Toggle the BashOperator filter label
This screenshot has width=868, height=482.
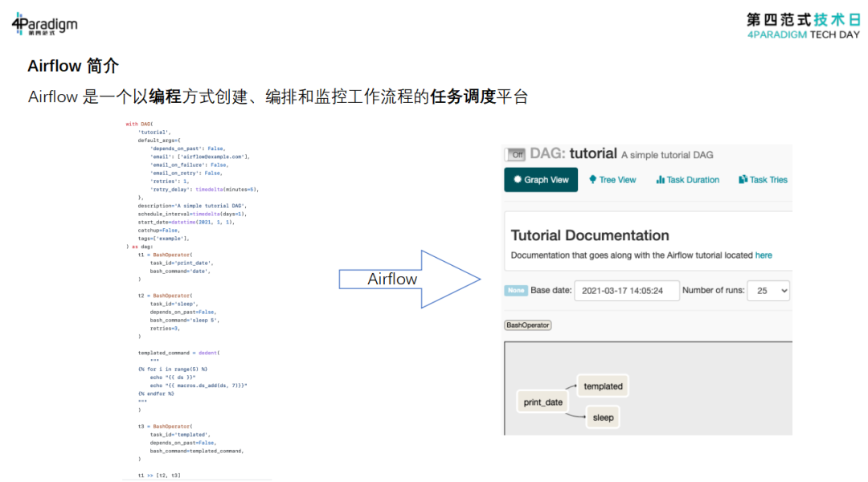pyautogui.click(x=528, y=325)
